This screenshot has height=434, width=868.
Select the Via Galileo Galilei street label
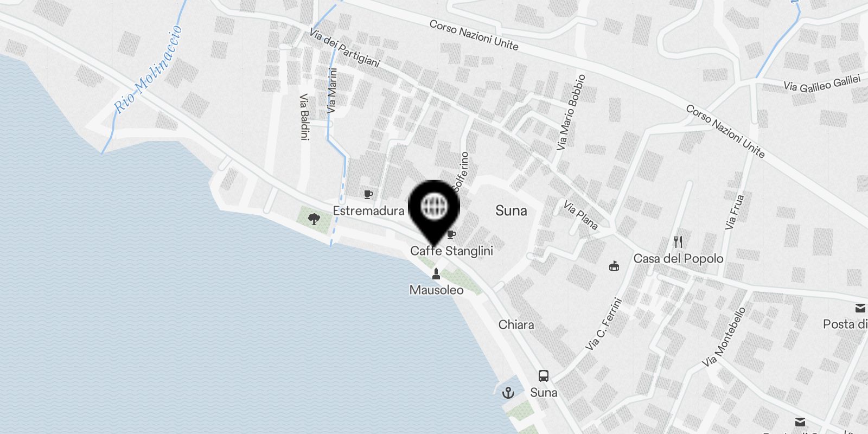pyautogui.click(x=822, y=83)
